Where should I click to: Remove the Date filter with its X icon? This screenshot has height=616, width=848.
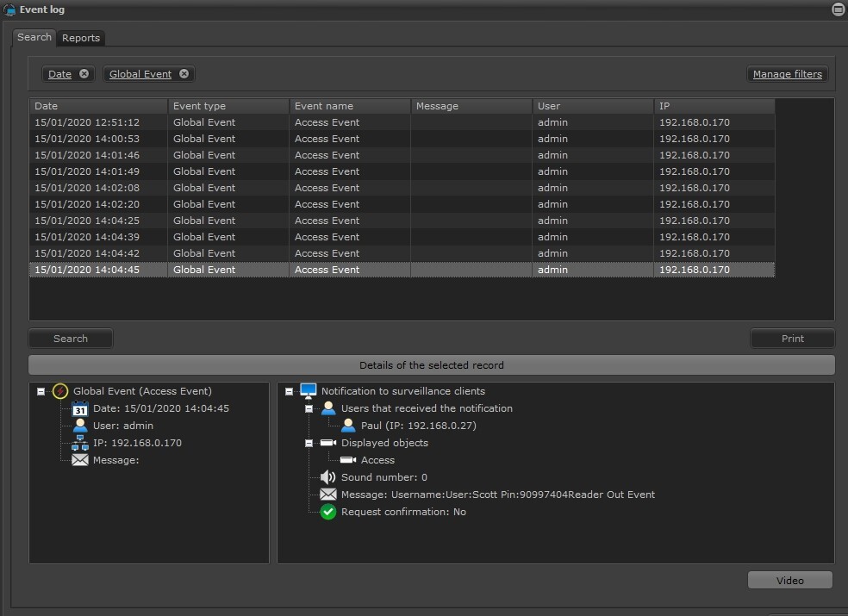tap(84, 74)
